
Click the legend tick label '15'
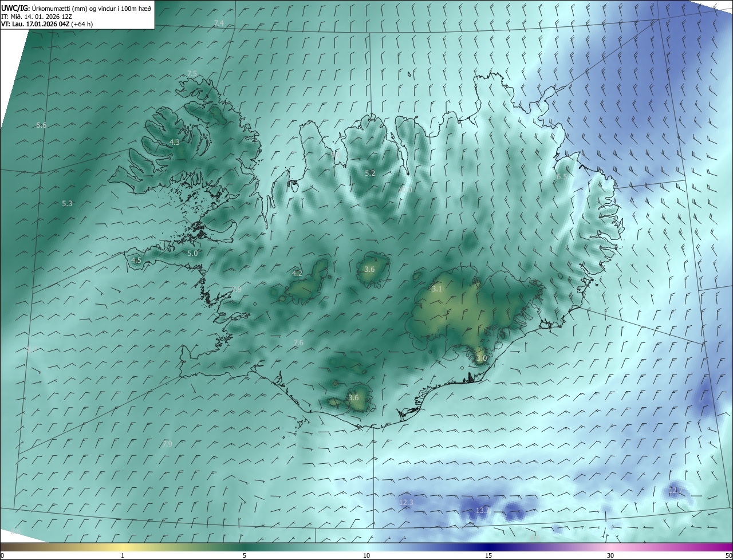pyautogui.click(x=488, y=555)
